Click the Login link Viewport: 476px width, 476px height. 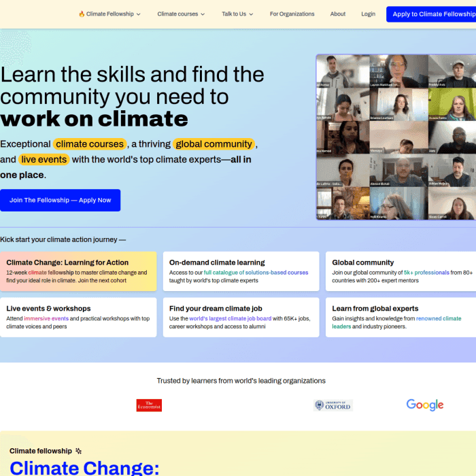369,14
